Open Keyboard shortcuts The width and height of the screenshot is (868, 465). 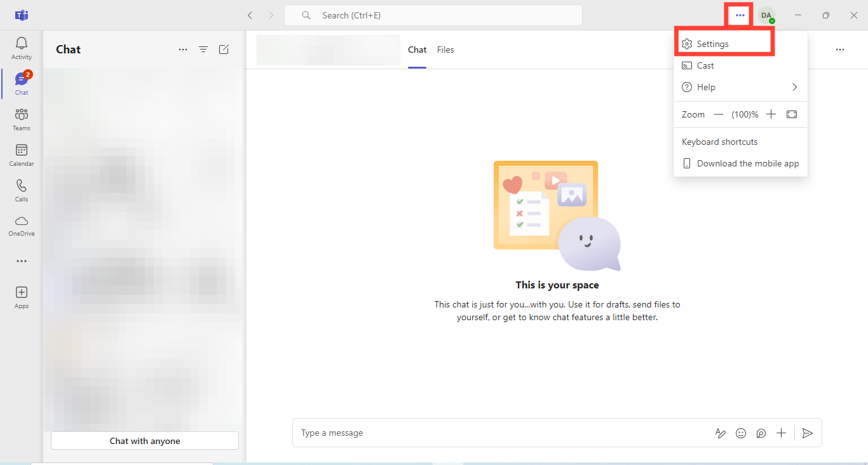tap(740, 142)
